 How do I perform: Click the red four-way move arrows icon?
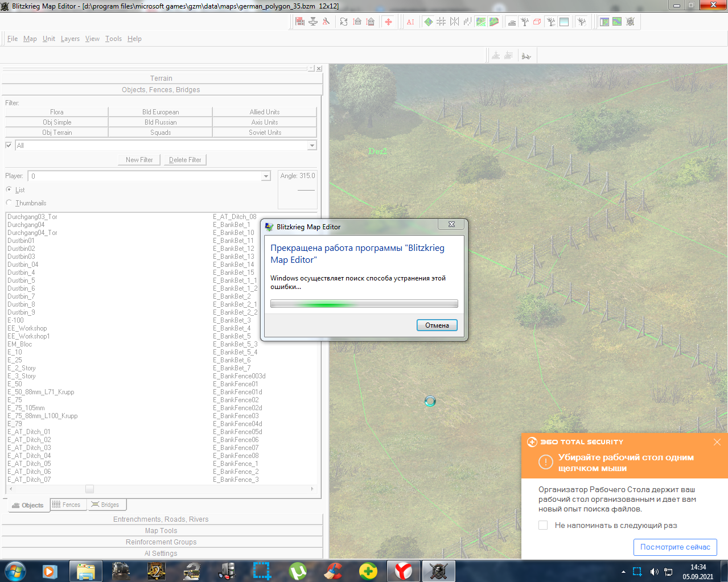[x=388, y=22]
